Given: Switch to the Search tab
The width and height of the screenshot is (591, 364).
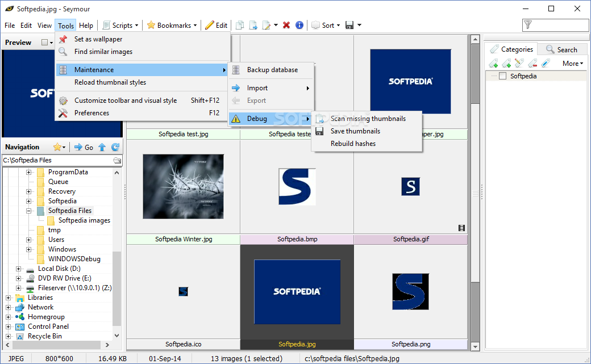Looking at the screenshot, I should click(561, 49).
